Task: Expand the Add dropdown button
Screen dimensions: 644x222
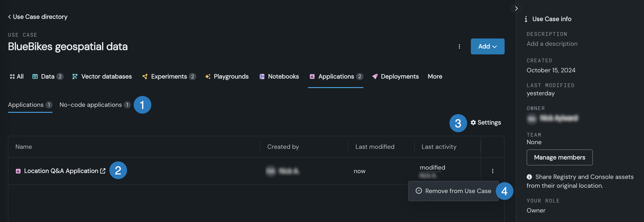Action: click(487, 46)
